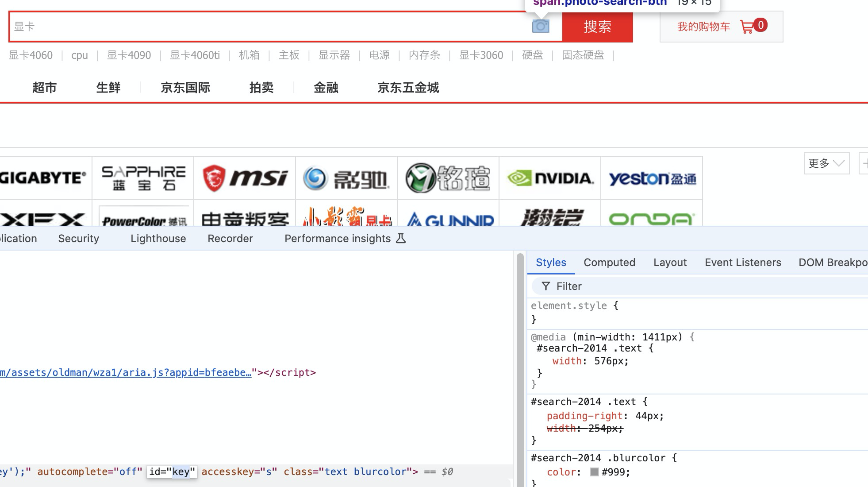Click the funnel icon in the Filter box
Viewport: 868px width, 487px height.
(x=546, y=286)
